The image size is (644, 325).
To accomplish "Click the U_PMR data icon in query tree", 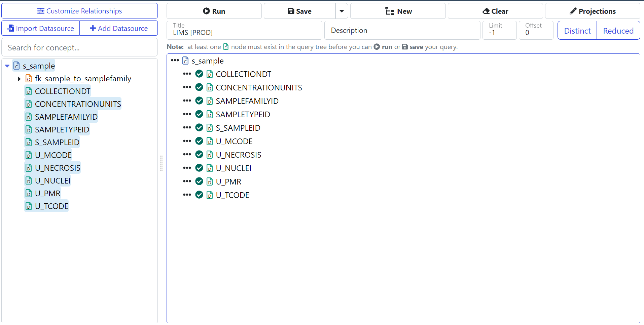I will [210, 181].
